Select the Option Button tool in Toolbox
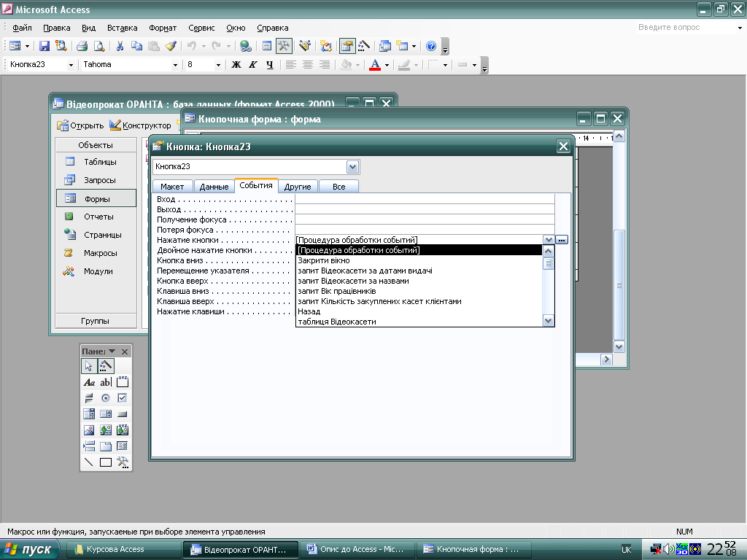The width and height of the screenshot is (747, 560). tap(106, 398)
